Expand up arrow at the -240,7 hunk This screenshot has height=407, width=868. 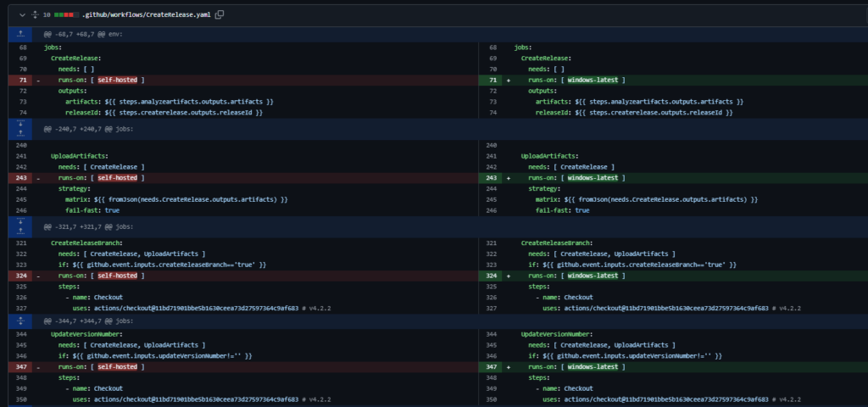[x=20, y=133]
